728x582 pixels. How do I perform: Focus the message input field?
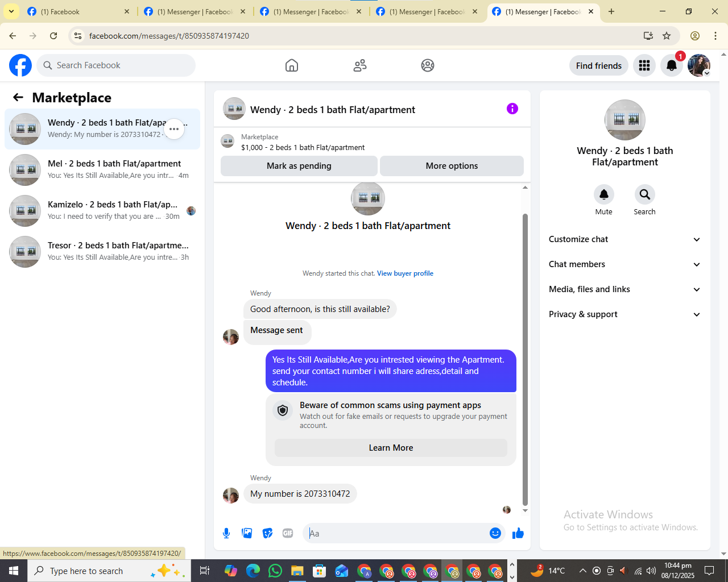[397, 533]
